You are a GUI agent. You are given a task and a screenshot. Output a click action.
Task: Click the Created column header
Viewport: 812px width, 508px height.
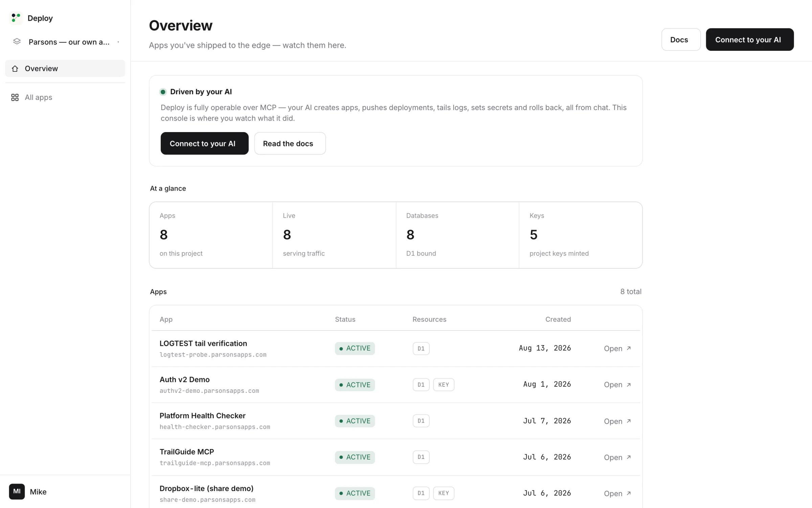(558, 319)
